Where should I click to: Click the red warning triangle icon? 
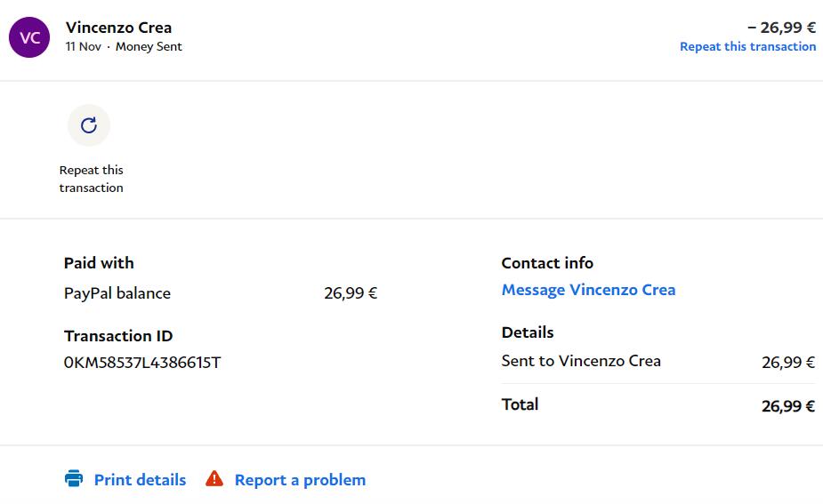coord(214,479)
